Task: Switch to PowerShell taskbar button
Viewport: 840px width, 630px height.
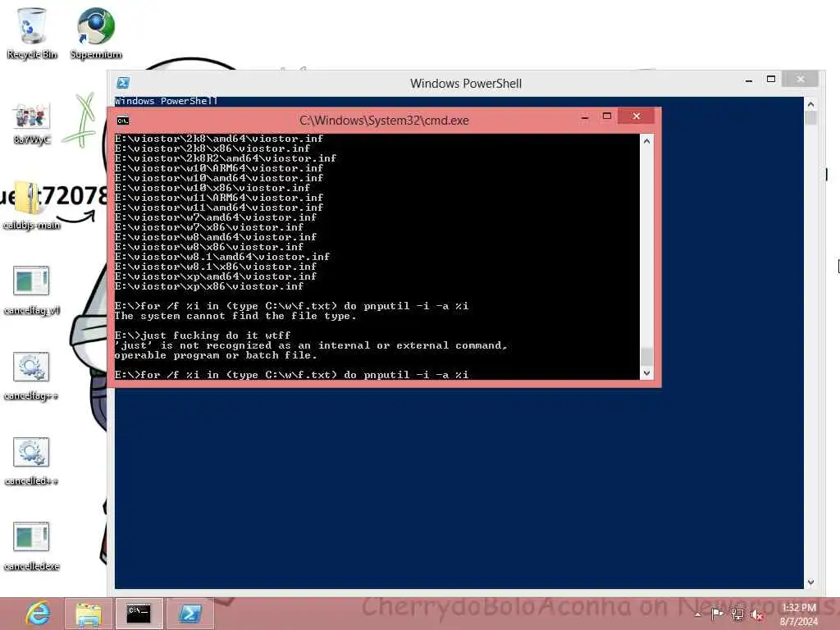Action: click(190, 614)
